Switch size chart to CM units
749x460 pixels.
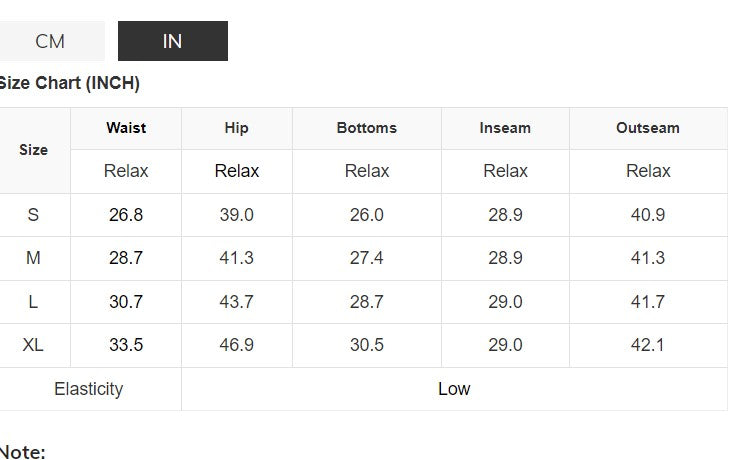[x=50, y=41]
